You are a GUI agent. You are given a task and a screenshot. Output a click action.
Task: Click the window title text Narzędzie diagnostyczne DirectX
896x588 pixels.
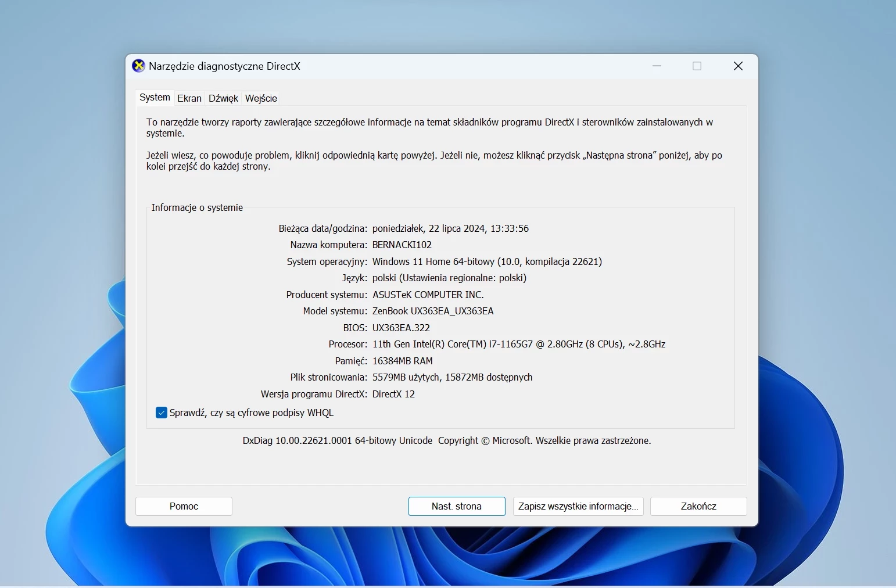224,66
